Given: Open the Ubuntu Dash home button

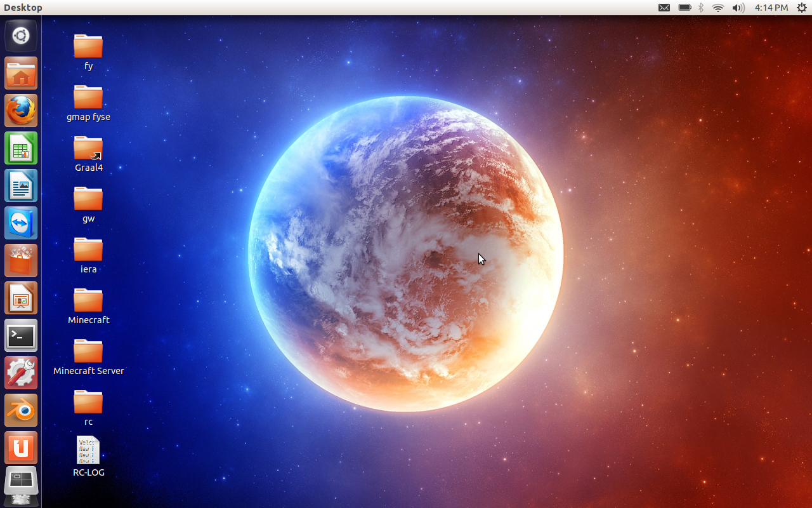Looking at the screenshot, I should point(21,36).
